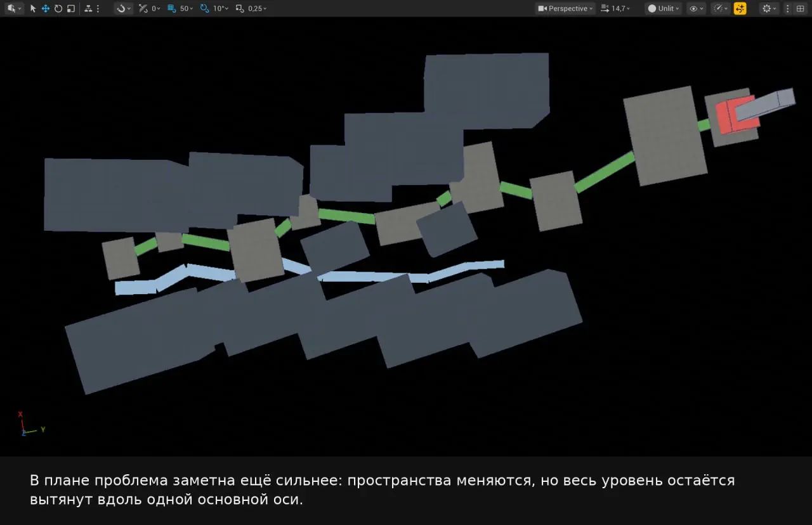Open the Unlit view mode menu

(x=664, y=8)
